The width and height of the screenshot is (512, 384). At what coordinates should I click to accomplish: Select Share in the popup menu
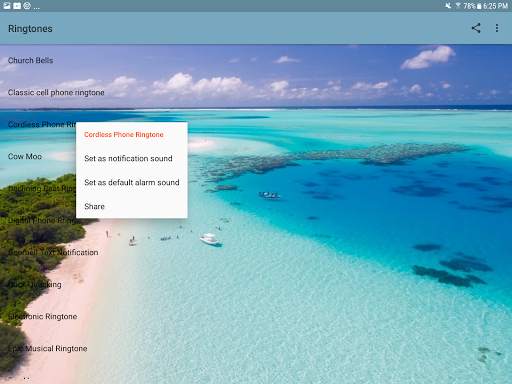[x=132, y=206]
